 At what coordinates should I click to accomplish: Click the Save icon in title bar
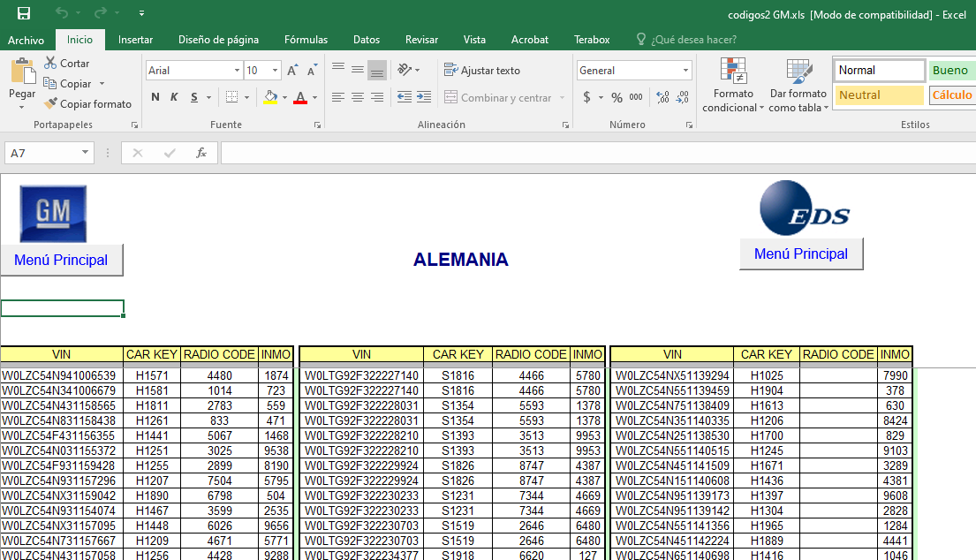pyautogui.click(x=24, y=13)
